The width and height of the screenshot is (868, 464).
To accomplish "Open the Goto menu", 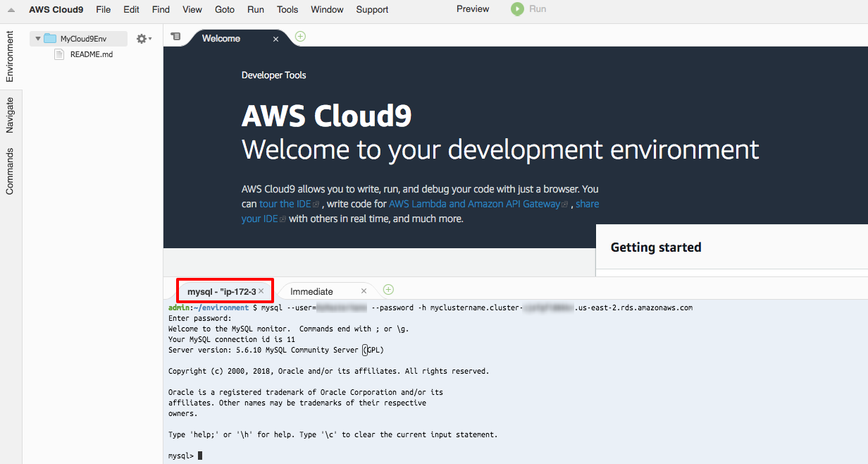I will (225, 9).
